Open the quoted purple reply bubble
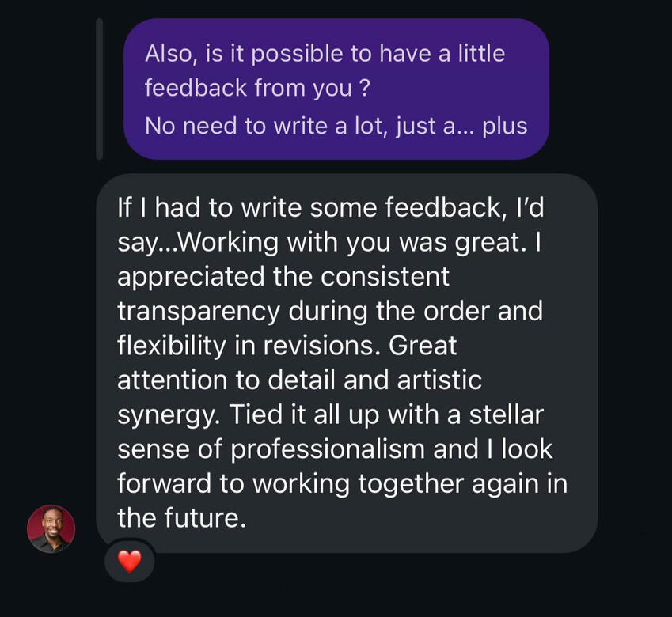 336,89
